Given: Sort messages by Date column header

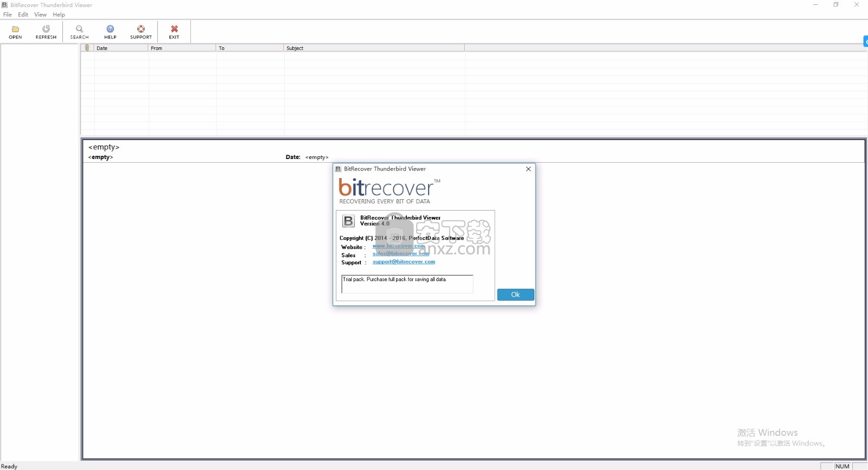Looking at the screenshot, I should [x=121, y=48].
